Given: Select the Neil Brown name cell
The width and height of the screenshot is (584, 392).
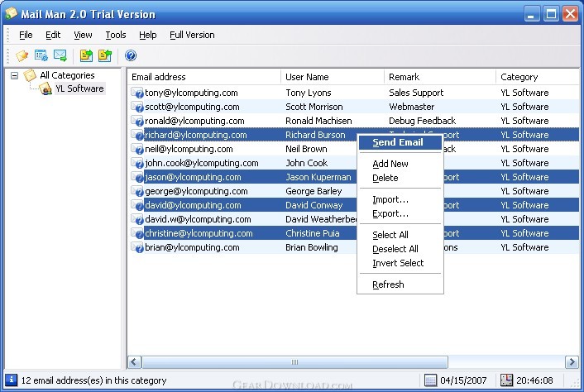Looking at the screenshot, I should tap(306, 149).
